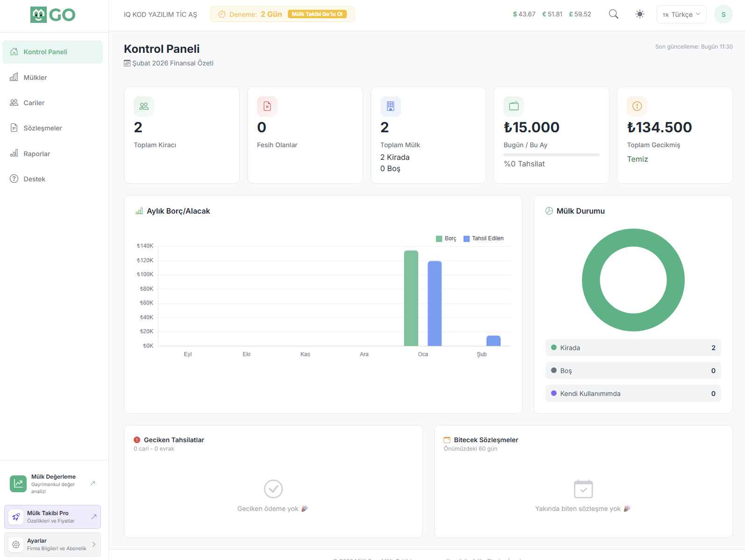
Task: Click the green donut chart ring
Action: [x=591, y=280]
